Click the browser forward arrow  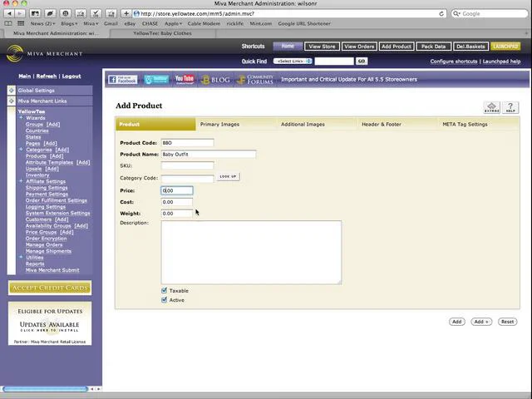point(20,13)
